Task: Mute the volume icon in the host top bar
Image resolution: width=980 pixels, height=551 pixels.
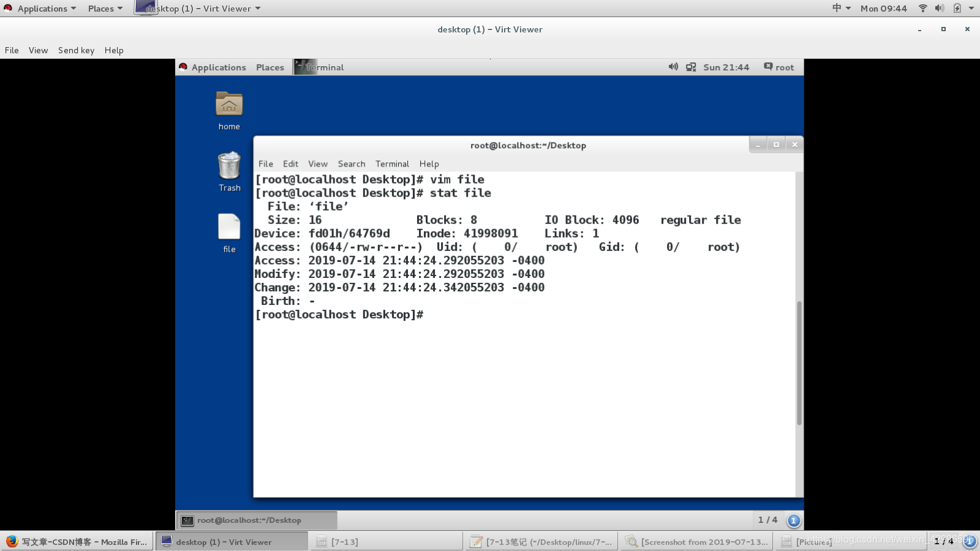Action: [939, 9]
